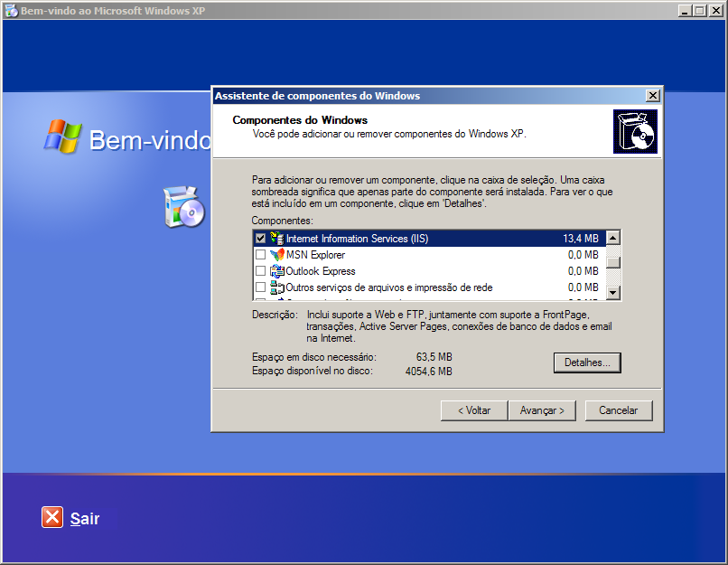The image size is (728, 565).
Task: Click the network file and print services icon
Action: (277, 287)
